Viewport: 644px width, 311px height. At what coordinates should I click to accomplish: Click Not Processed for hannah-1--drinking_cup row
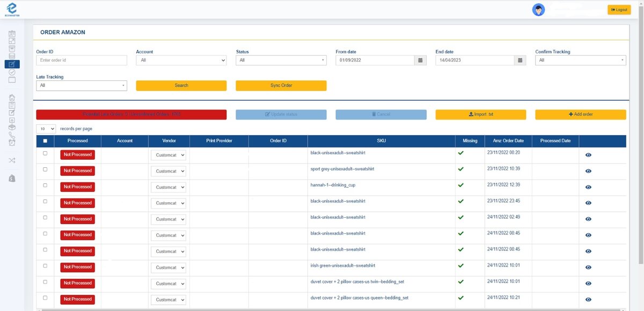pyautogui.click(x=78, y=187)
